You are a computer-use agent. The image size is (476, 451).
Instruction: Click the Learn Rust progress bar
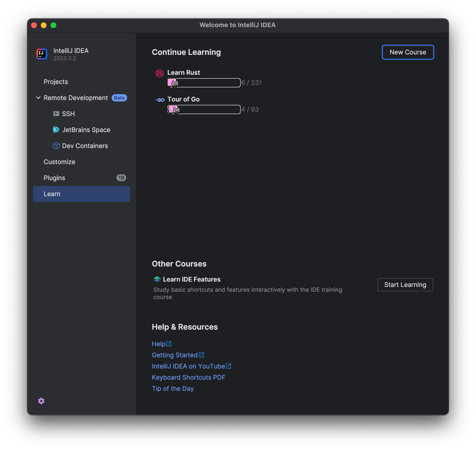[x=204, y=83]
